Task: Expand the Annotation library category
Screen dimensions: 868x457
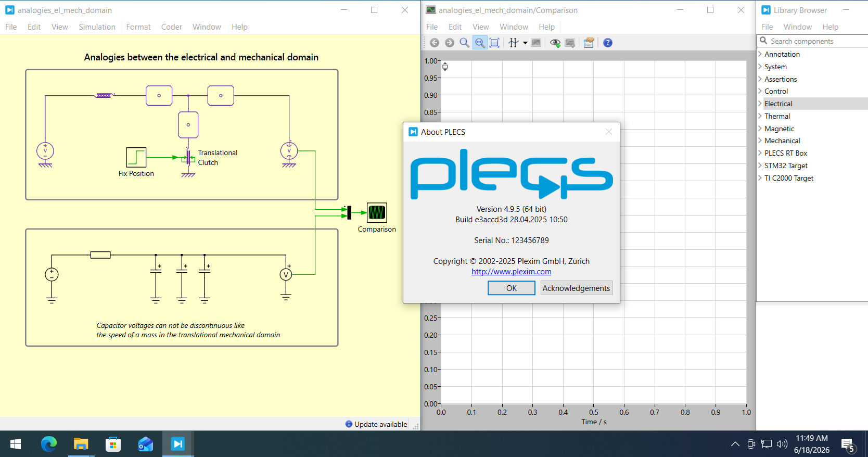Action: tap(760, 54)
